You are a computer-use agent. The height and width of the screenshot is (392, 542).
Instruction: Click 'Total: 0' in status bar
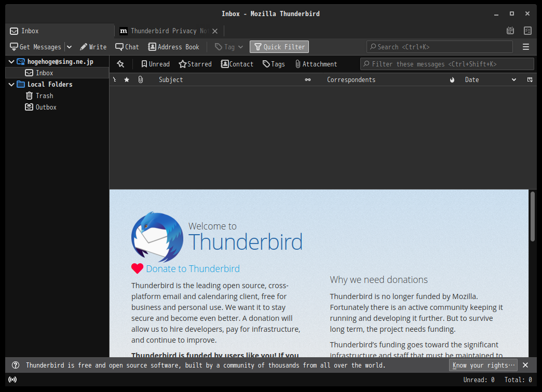coord(518,380)
